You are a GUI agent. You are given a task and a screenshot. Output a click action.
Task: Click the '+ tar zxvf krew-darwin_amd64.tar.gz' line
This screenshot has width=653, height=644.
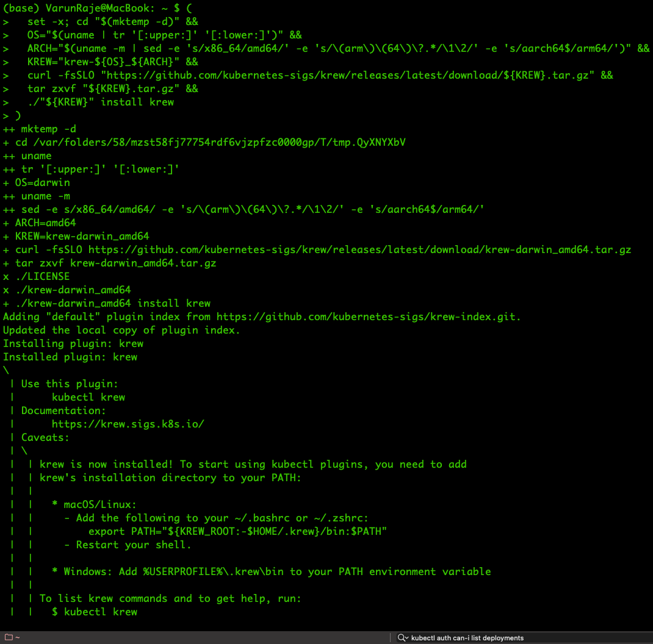pos(109,263)
